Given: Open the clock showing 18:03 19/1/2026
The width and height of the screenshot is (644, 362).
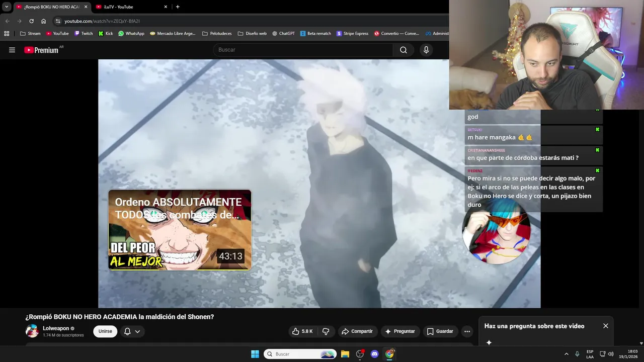Looking at the screenshot, I should point(628,354).
